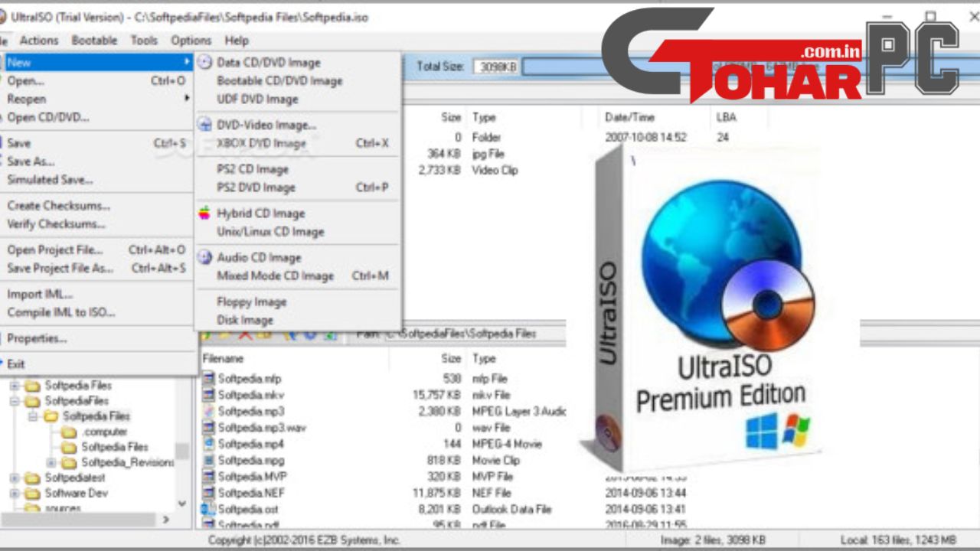The width and height of the screenshot is (980, 551).
Task: Expand the Software Dev tree node
Action: 15,493
